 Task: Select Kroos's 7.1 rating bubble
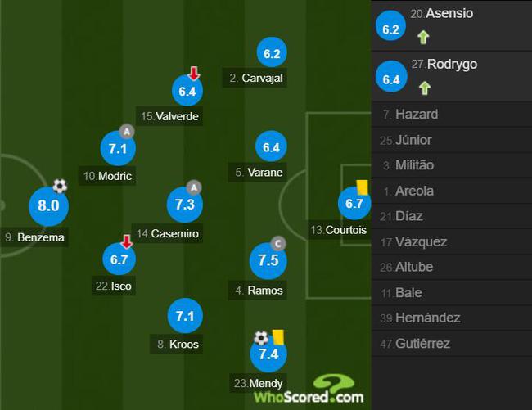pos(185,316)
